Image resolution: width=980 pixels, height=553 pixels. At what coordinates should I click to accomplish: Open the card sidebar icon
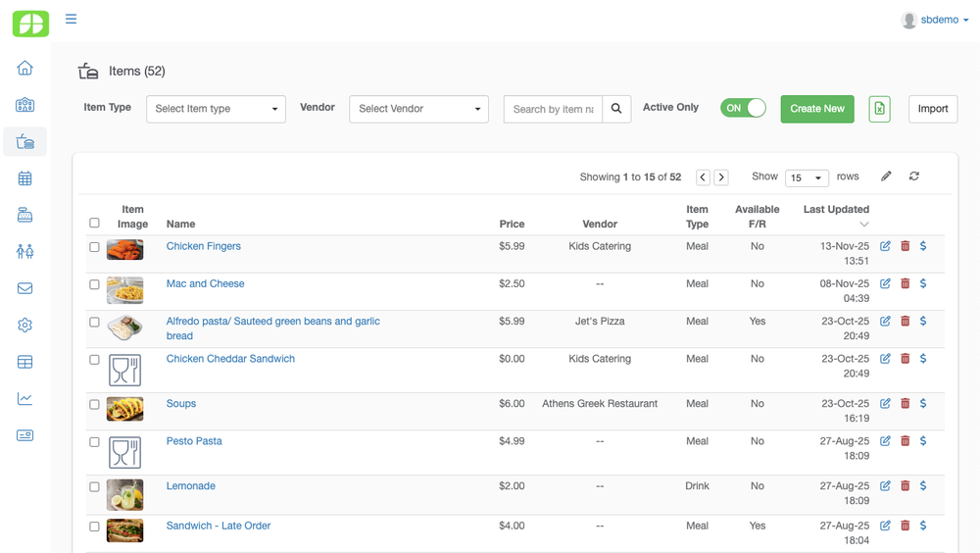(x=25, y=435)
